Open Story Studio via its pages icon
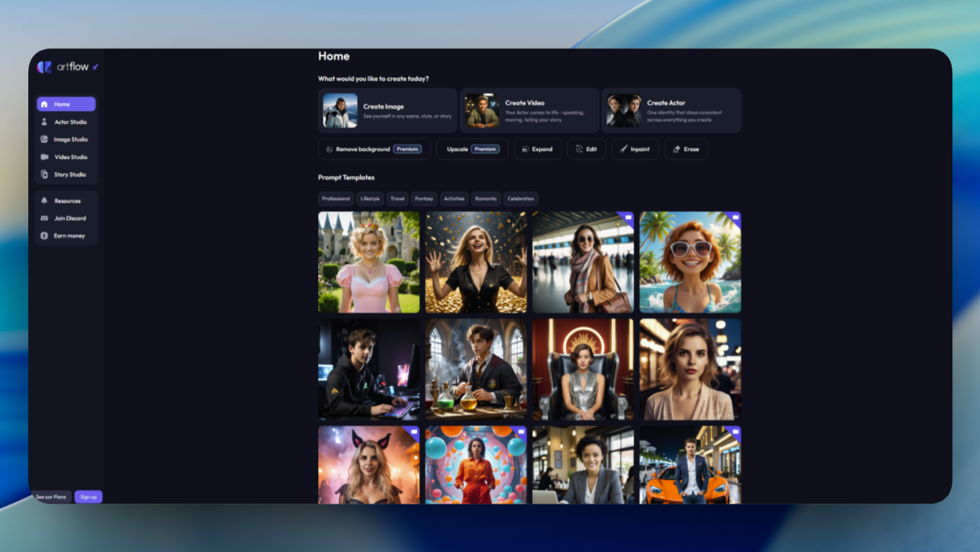The width and height of the screenshot is (980, 552). click(x=44, y=174)
